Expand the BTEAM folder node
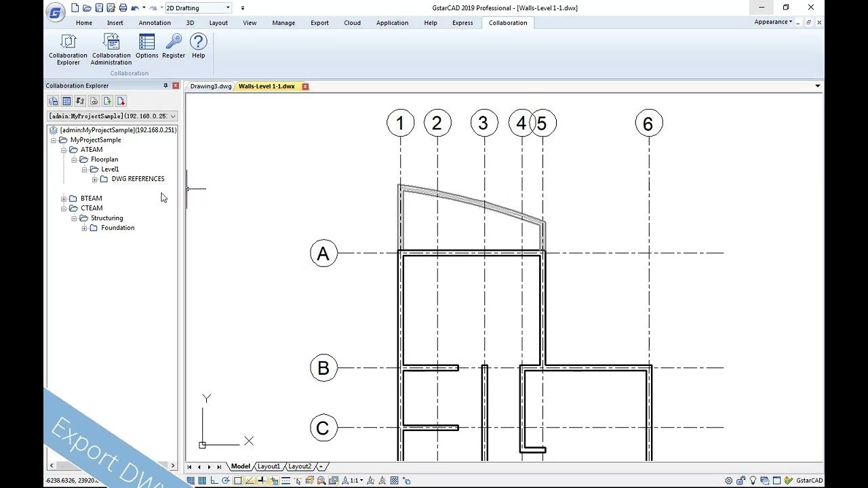Viewport: 868px width, 488px height. pyautogui.click(x=64, y=199)
